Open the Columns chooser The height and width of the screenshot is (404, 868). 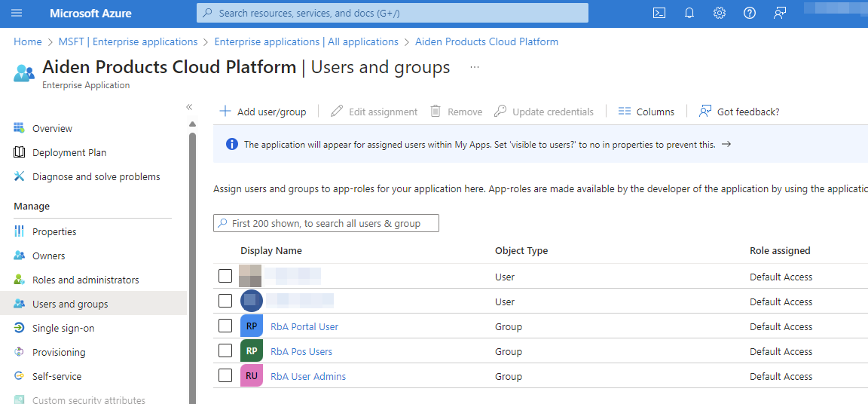(646, 112)
